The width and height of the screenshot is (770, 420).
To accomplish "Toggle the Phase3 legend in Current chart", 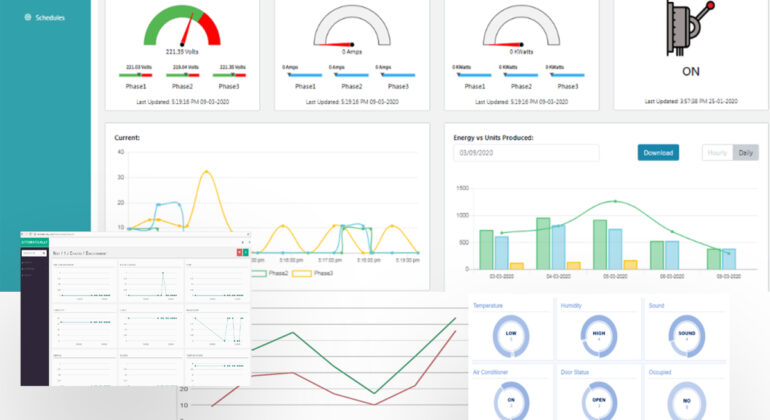I will click(313, 273).
